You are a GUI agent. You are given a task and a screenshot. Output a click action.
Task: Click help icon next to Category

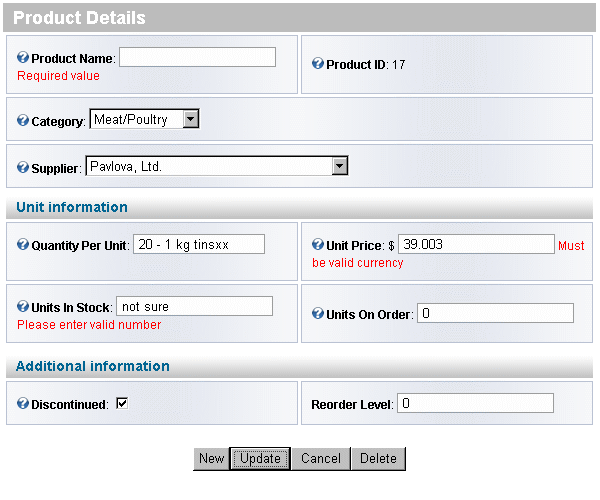point(23,120)
